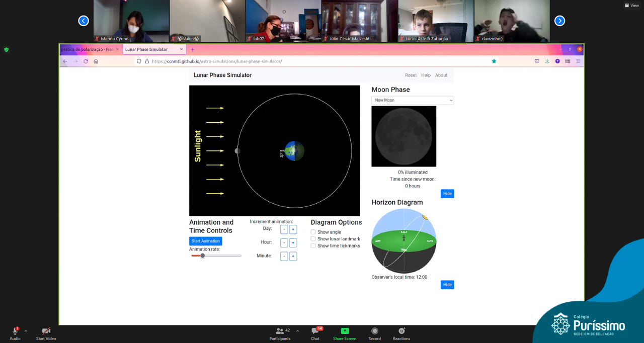Expand participants options arrow
644x343 pixels.
click(x=297, y=331)
